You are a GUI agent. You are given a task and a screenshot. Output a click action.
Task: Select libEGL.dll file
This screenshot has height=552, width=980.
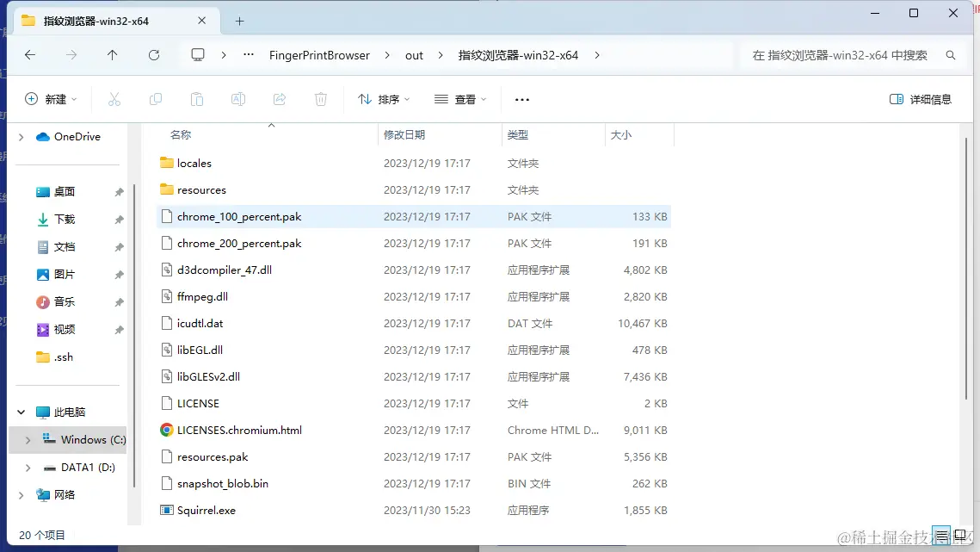413,350
